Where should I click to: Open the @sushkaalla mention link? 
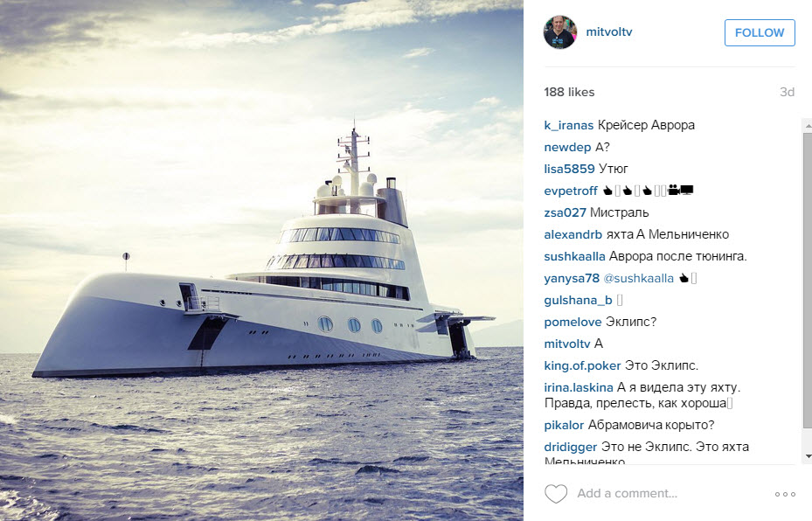639,279
